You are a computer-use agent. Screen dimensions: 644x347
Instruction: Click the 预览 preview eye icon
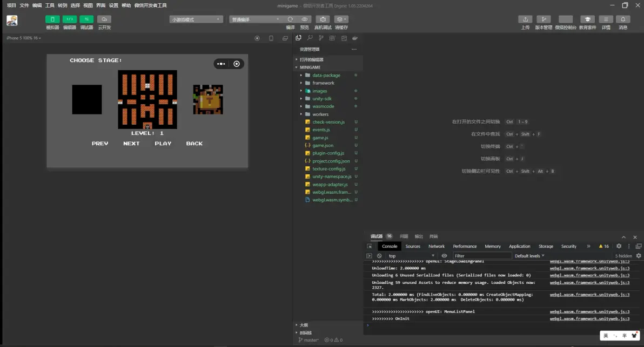[x=304, y=19]
